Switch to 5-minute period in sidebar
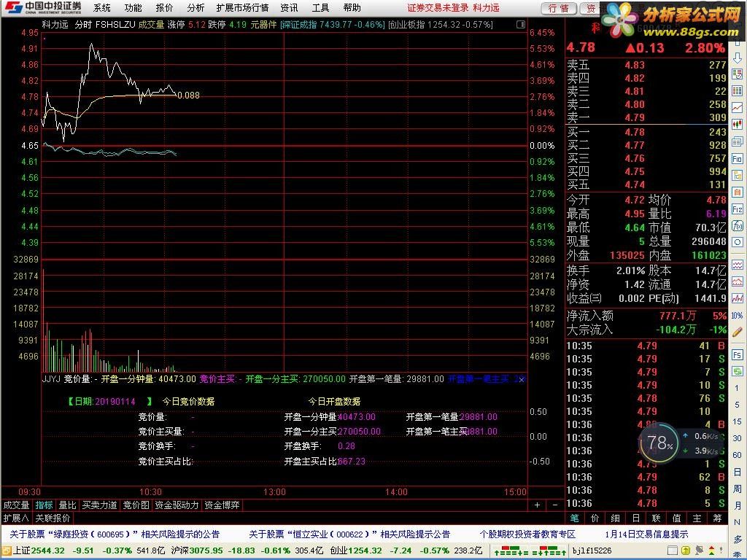The width and height of the screenshot is (747, 560). click(x=737, y=405)
